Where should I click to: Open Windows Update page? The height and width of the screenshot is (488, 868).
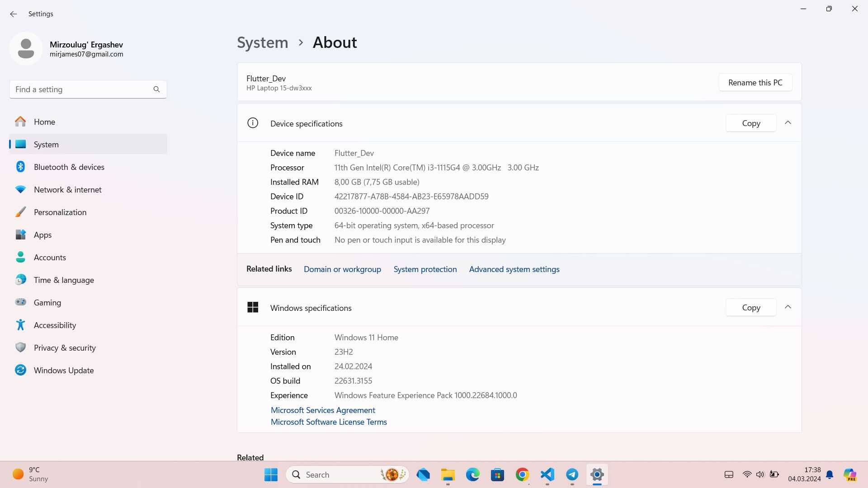click(x=88, y=370)
